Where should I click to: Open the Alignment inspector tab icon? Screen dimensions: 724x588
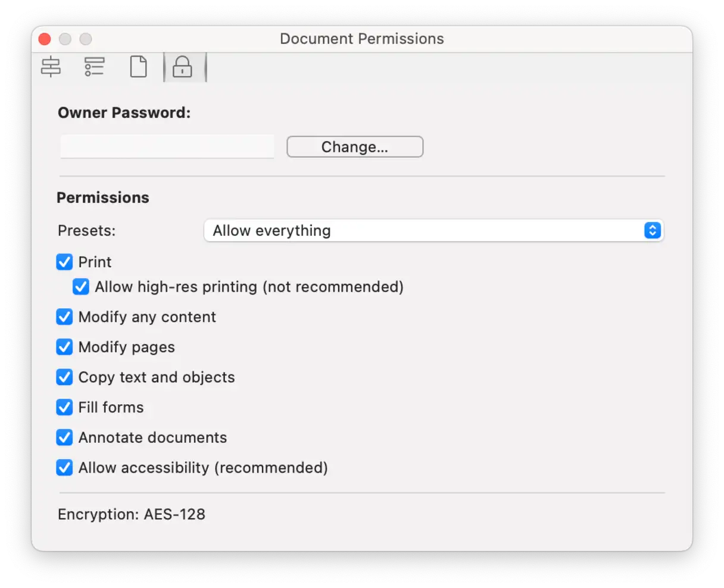[51, 67]
